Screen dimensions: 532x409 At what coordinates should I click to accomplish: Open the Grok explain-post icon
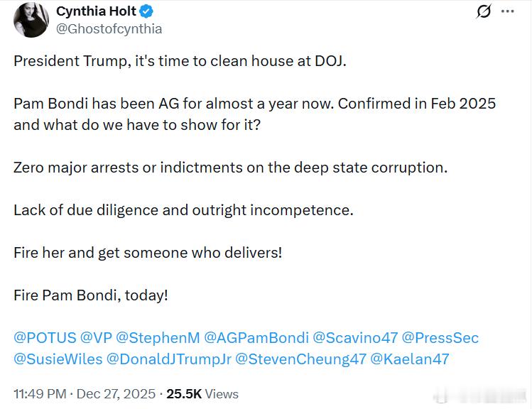coord(484,12)
